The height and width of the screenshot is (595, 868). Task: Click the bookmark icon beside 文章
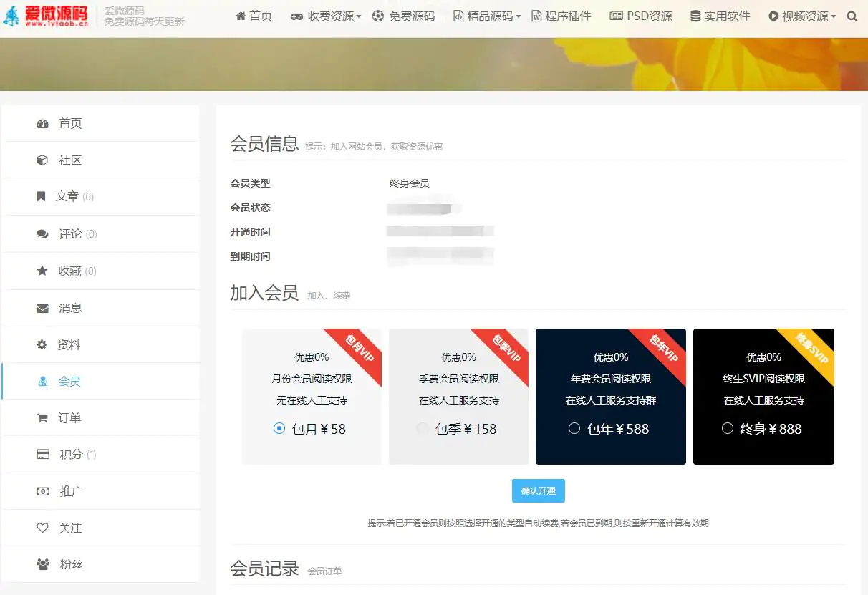click(41, 196)
